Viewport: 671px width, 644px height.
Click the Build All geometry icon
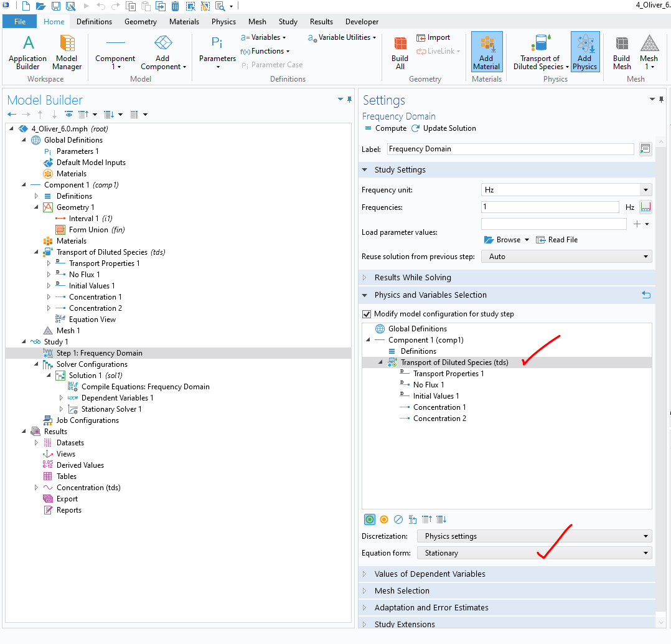(400, 52)
